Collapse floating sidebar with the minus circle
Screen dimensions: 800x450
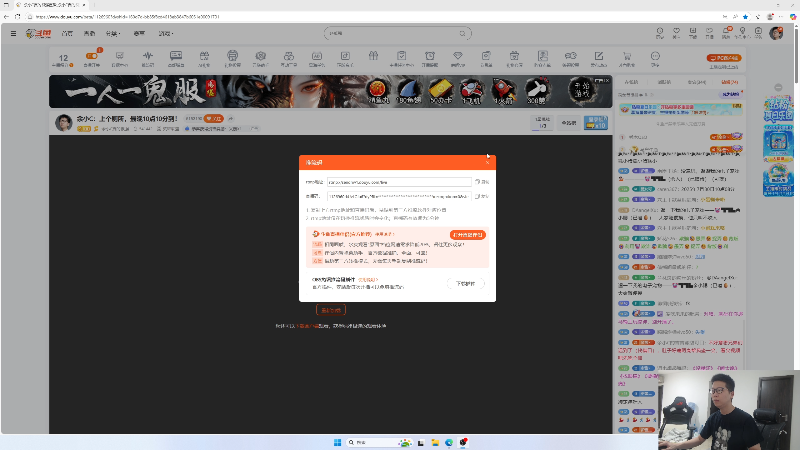click(778, 88)
